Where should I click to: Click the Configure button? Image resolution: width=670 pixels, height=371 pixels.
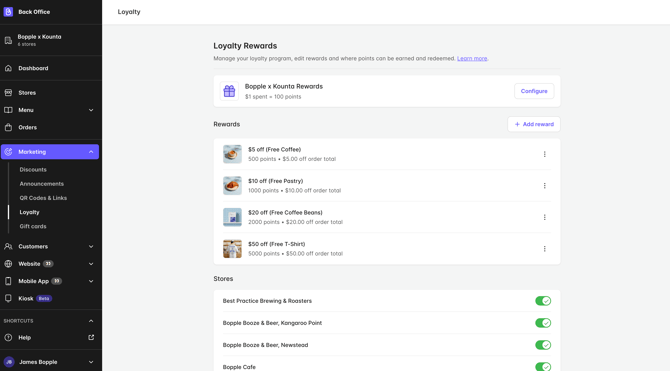click(x=534, y=91)
